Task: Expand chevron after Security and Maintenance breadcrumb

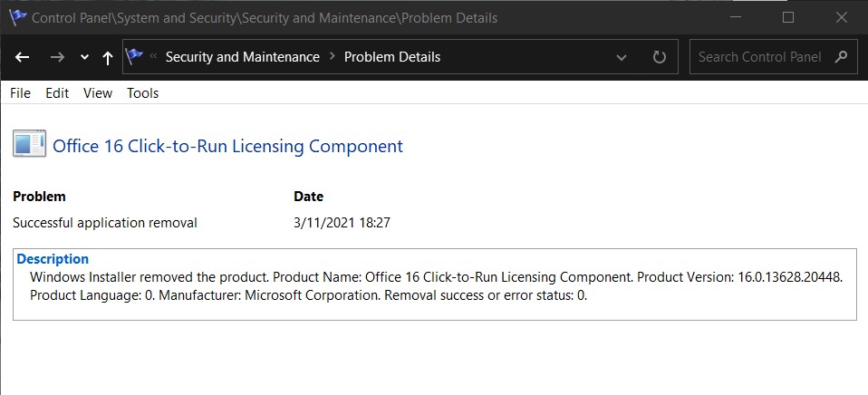Action: pos(333,56)
